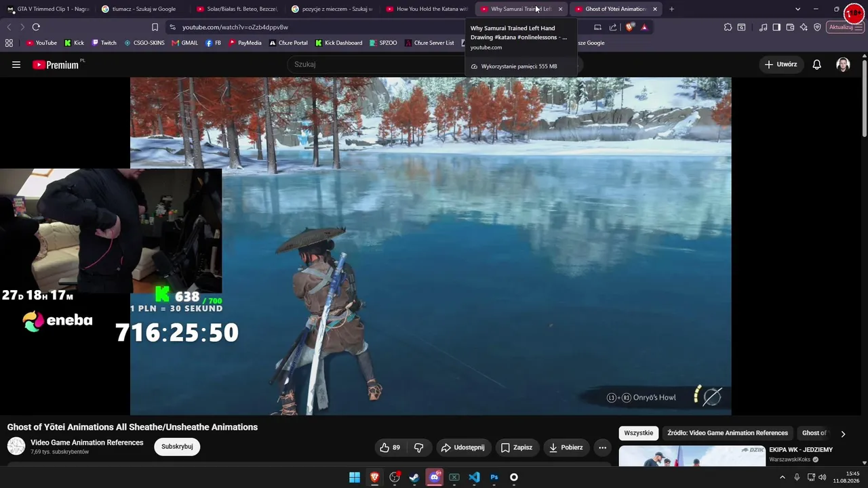Open the EKIPA WK - JEDZIEMY video thumbnail
Viewport: 868px width, 488px height.
click(x=692, y=456)
